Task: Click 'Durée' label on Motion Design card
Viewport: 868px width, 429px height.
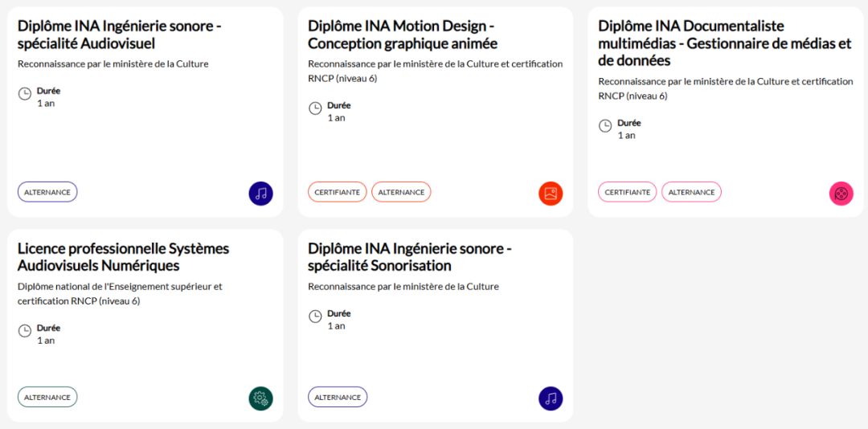Action: pyautogui.click(x=339, y=105)
